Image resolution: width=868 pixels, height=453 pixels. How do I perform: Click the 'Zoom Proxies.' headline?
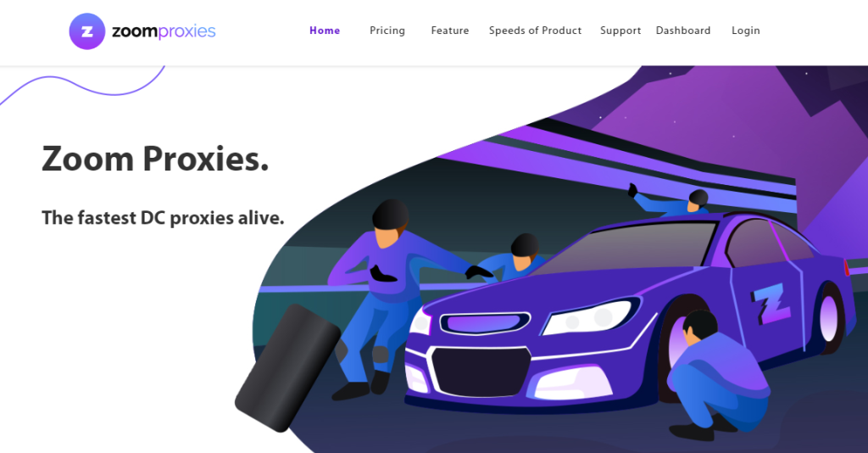tap(155, 159)
